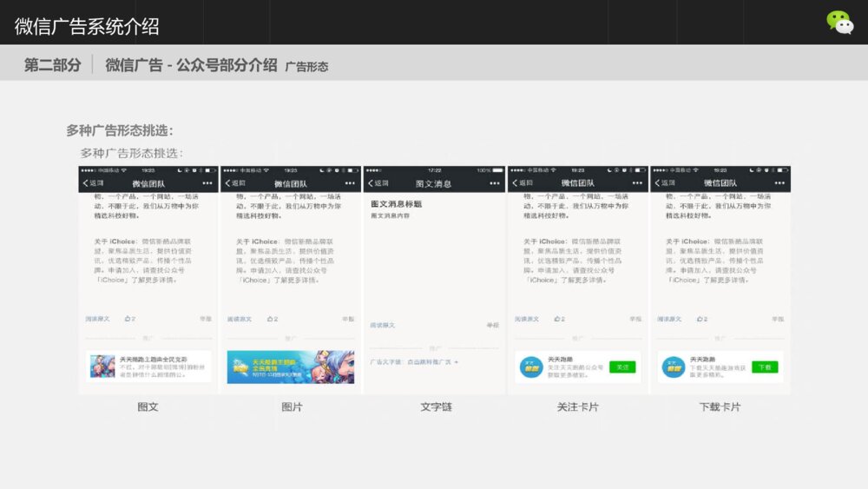Tap the thumbs-up like icon in the 图片 phone
This screenshot has height=489, width=868.
tap(270, 319)
